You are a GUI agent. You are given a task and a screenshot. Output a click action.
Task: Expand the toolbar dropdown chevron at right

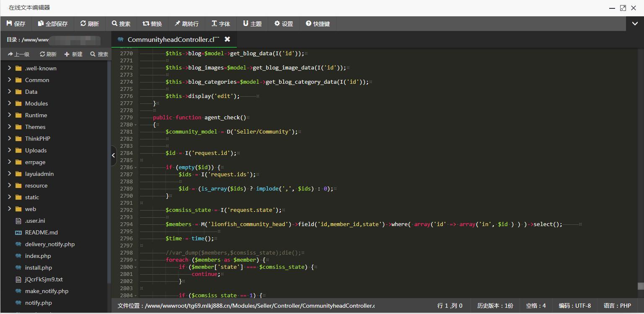pos(635,24)
